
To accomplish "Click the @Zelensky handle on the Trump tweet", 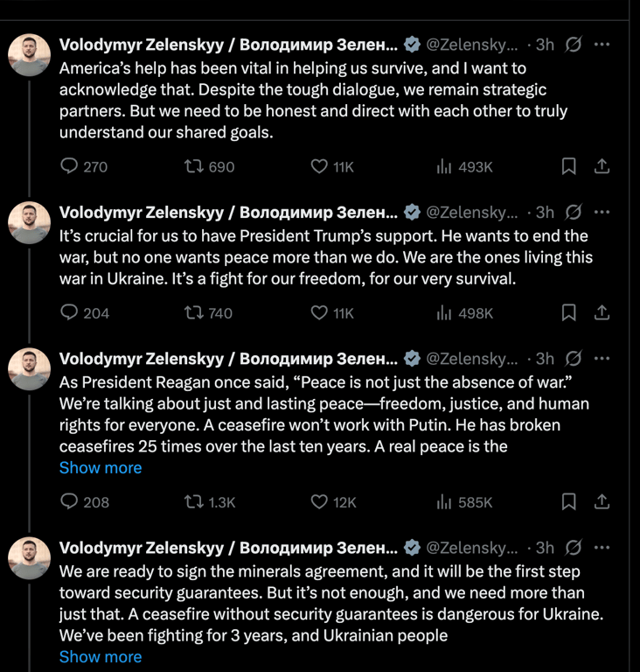I will pyautogui.click(x=471, y=213).
